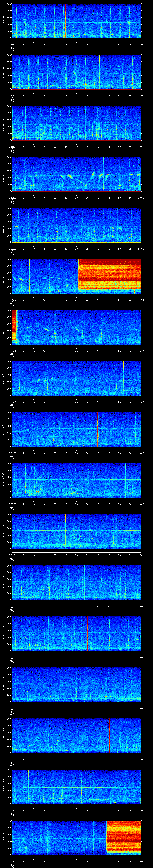Click the 30:00 end time label
153x868 pixels.
click(141, 708)
